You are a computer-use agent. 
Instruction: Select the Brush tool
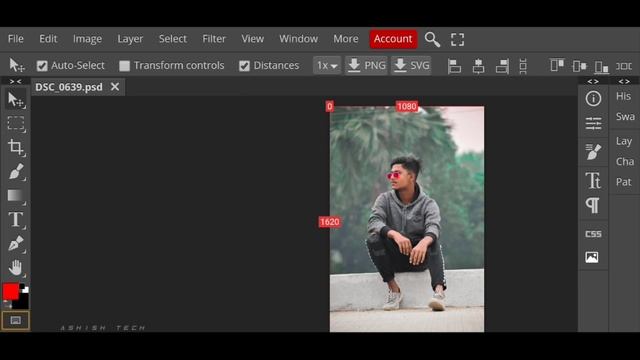click(16, 171)
